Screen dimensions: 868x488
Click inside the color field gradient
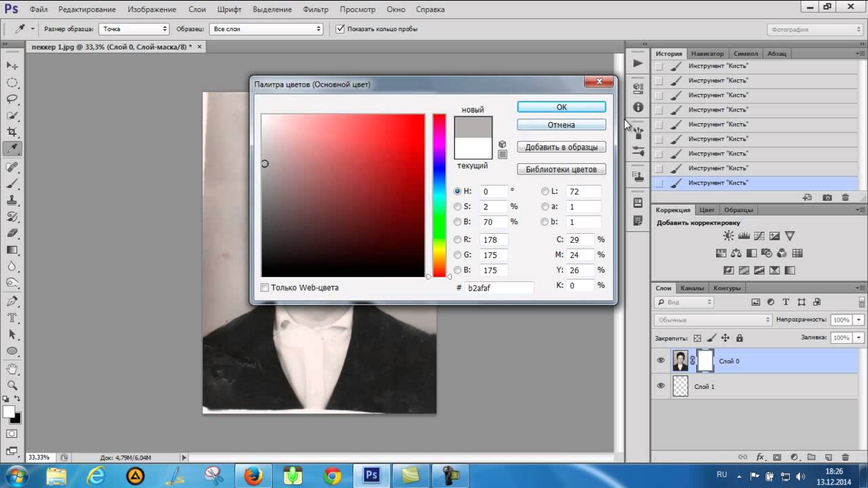coord(343,195)
